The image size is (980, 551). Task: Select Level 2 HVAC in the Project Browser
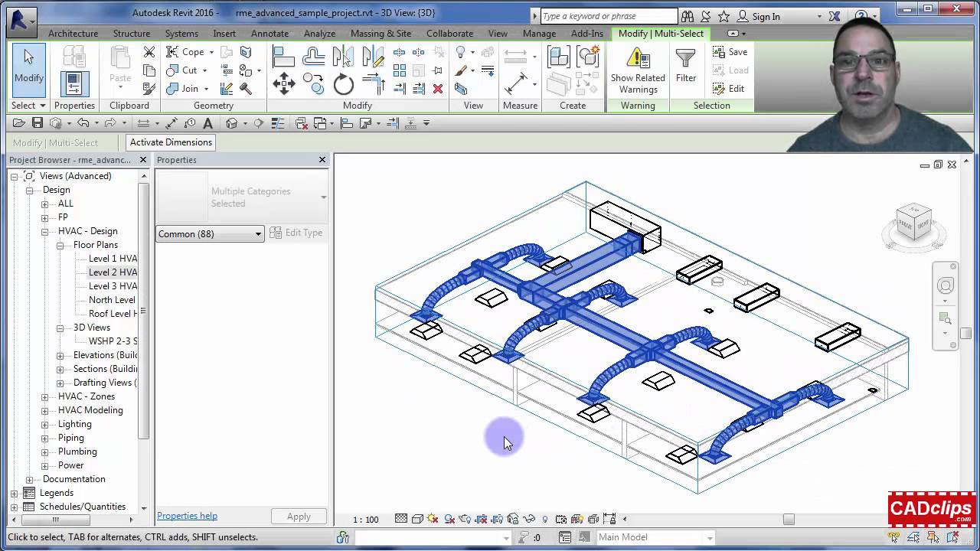[x=112, y=272]
